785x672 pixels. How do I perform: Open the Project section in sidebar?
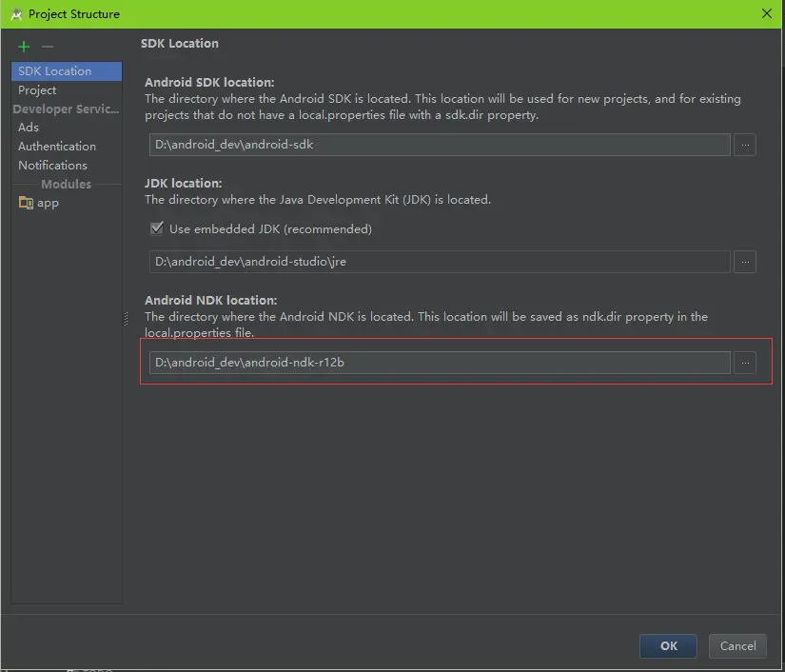coord(67,90)
